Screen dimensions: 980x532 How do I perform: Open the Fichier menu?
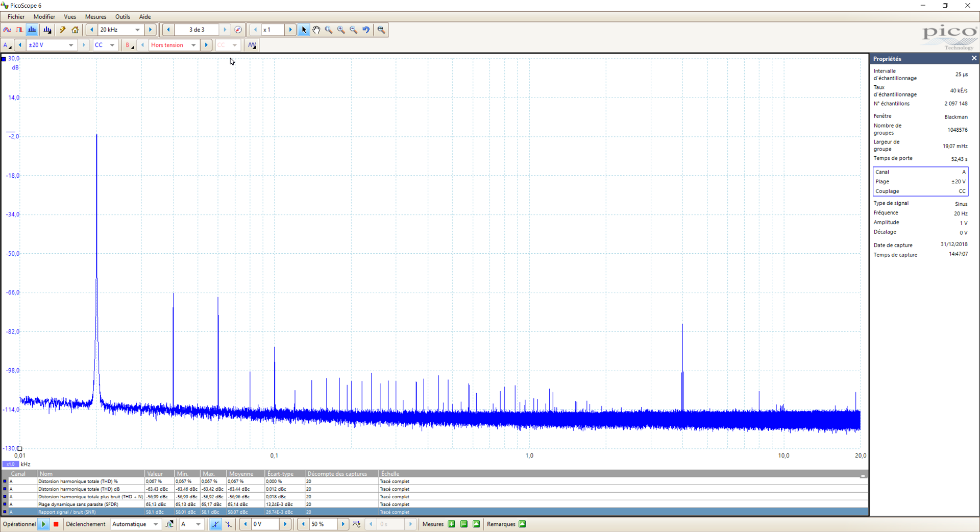click(16, 17)
